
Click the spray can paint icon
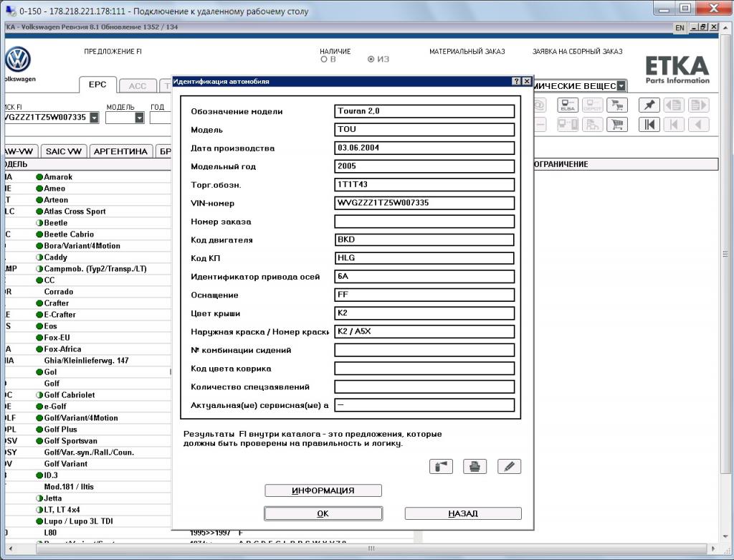point(441,466)
